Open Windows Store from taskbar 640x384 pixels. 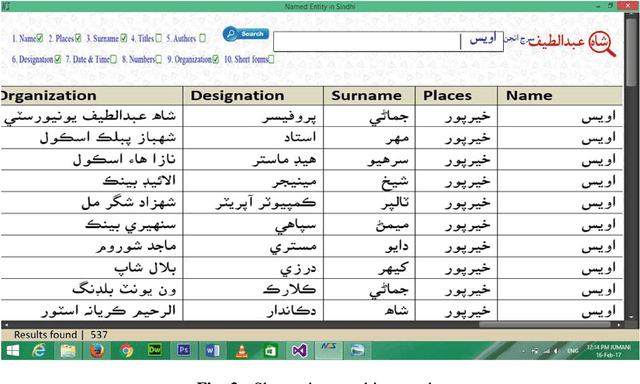click(270, 351)
